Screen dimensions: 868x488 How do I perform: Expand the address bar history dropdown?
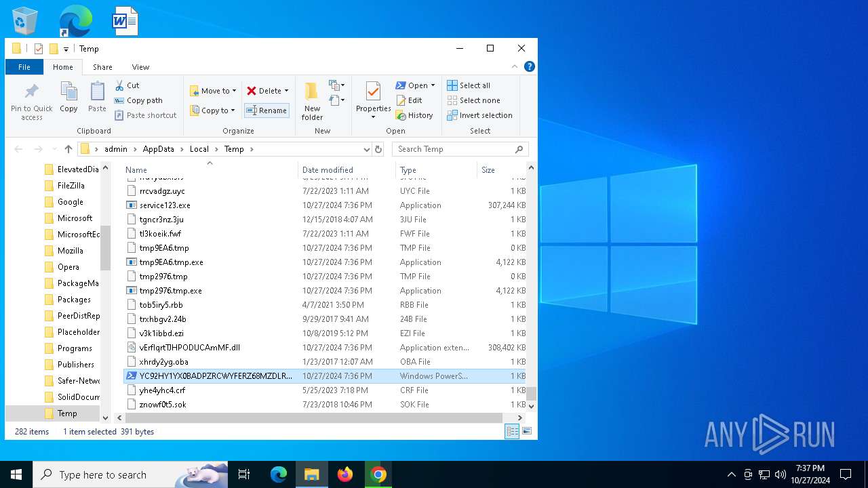pos(366,149)
